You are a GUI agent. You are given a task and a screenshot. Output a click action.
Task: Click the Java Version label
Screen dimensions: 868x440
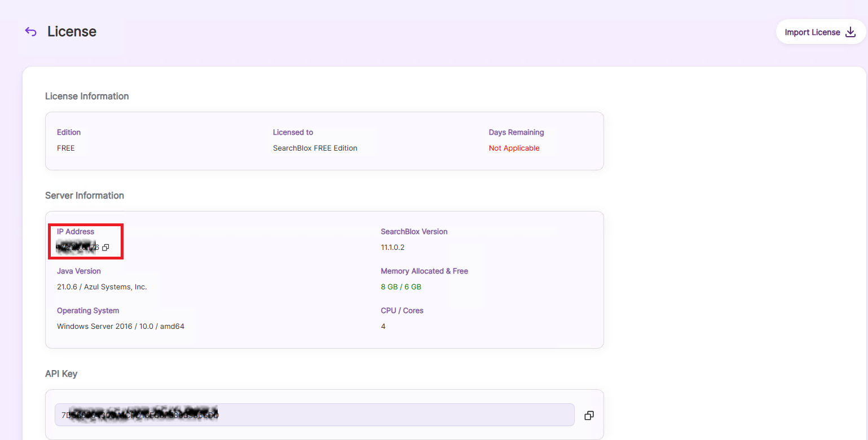point(79,271)
